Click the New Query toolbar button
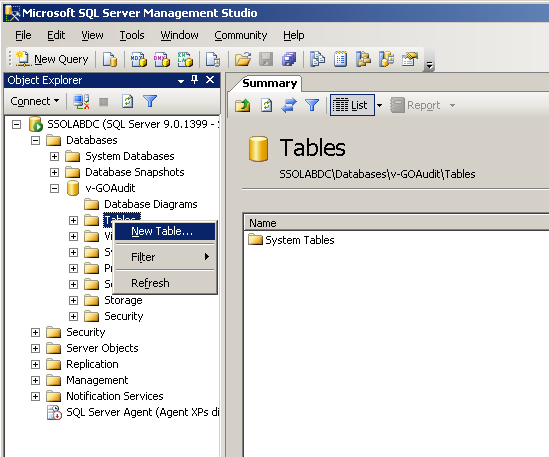Screen dimensions: 549x457 click(x=52, y=59)
